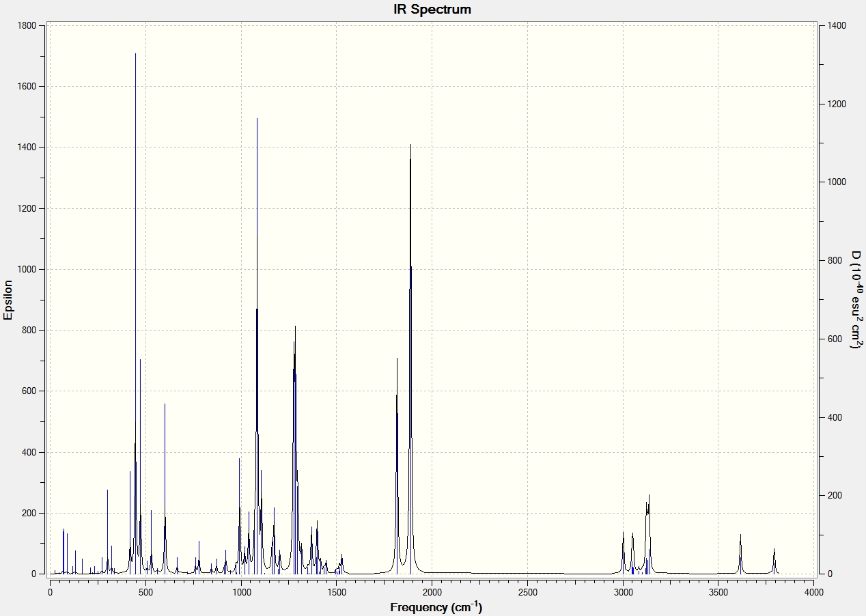Click the 3500 tick label on the frequency axis

click(718, 591)
